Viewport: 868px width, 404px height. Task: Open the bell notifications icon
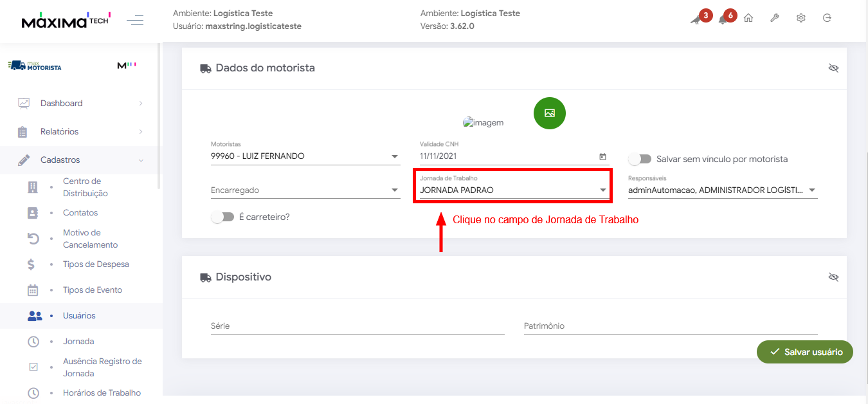(723, 19)
